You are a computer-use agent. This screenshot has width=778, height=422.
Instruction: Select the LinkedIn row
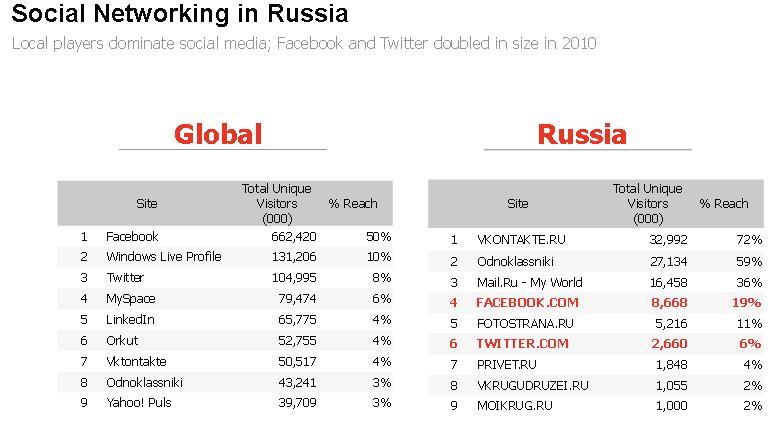click(225, 320)
